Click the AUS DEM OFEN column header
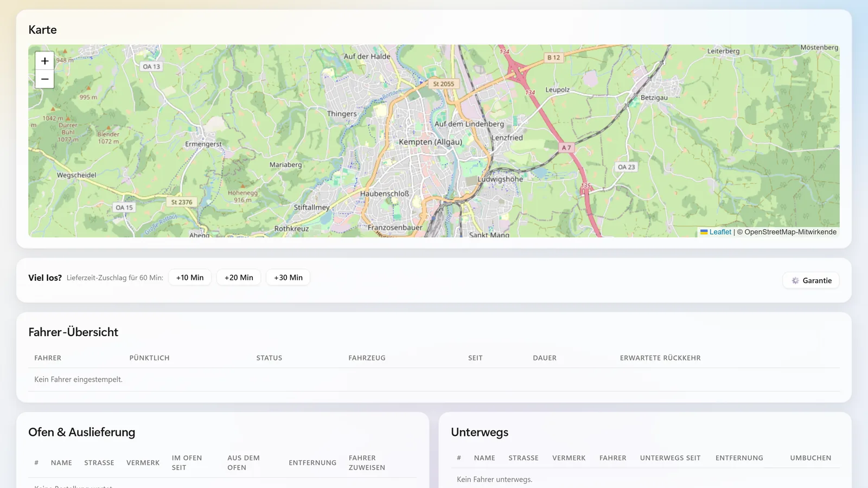 [x=244, y=463]
